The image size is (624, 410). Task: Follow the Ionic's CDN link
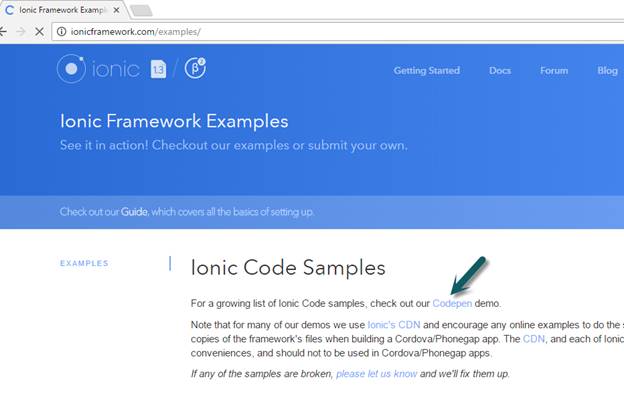(396, 325)
